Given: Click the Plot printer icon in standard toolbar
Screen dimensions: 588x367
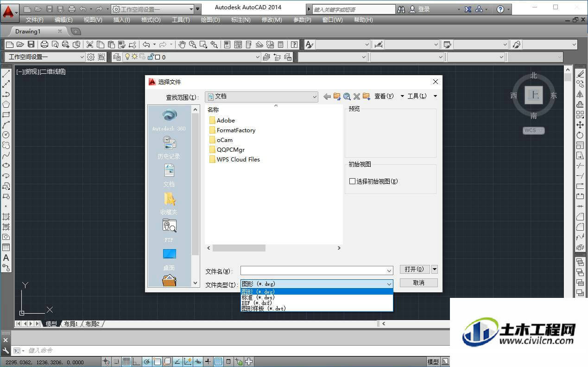Looking at the screenshot, I should click(44, 45).
